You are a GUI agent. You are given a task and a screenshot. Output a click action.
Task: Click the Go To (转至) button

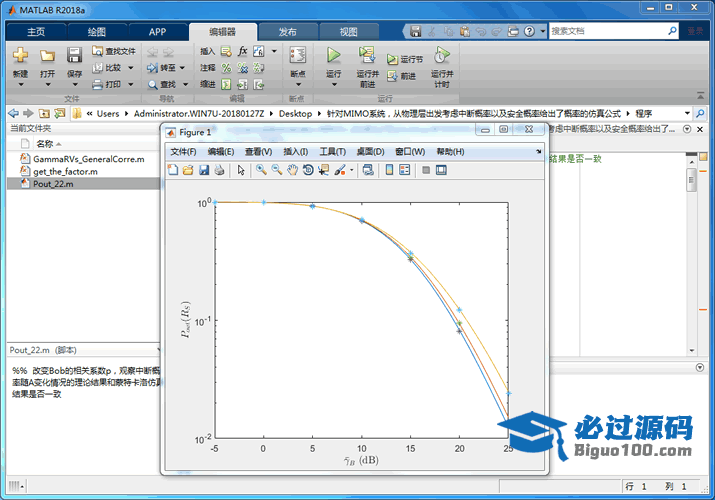(x=161, y=68)
